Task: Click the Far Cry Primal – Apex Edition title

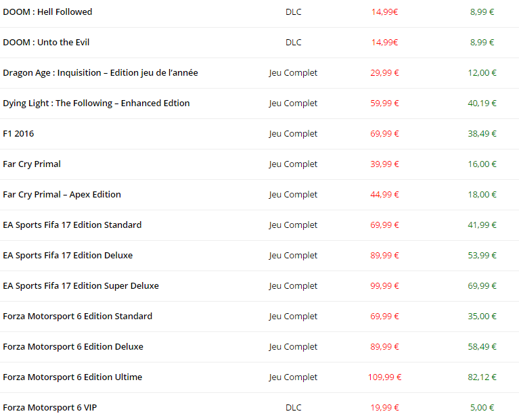Action: pyautogui.click(x=62, y=195)
